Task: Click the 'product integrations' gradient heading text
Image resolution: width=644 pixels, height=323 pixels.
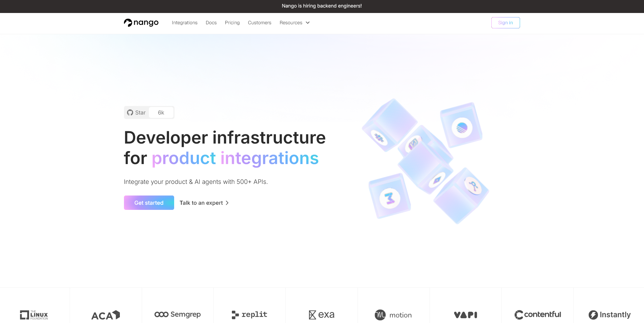Action: [x=235, y=158]
